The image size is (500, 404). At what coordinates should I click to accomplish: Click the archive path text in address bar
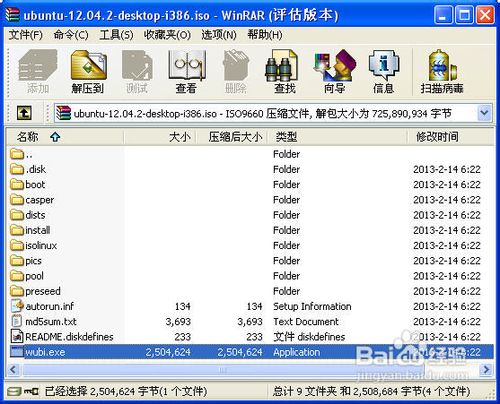click(x=263, y=113)
